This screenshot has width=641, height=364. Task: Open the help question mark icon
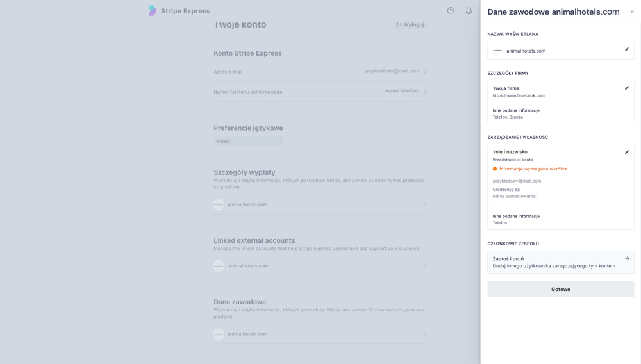pos(451,11)
